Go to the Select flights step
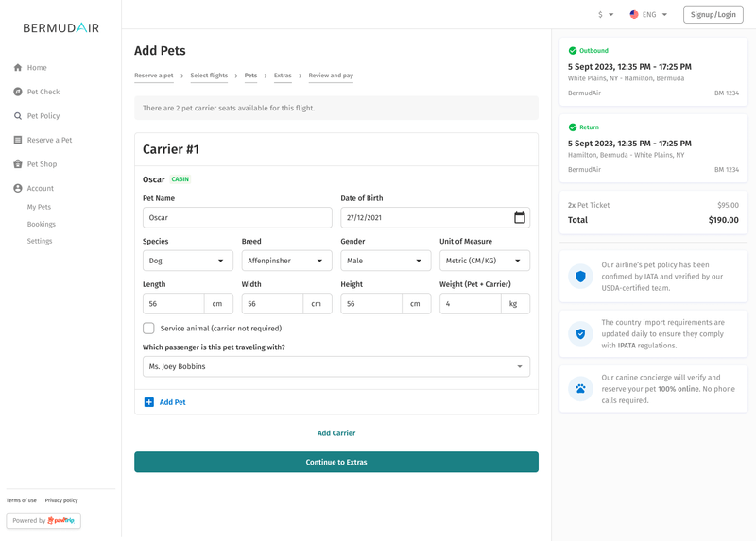This screenshot has height=541, width=756. [x=209, y=76]
